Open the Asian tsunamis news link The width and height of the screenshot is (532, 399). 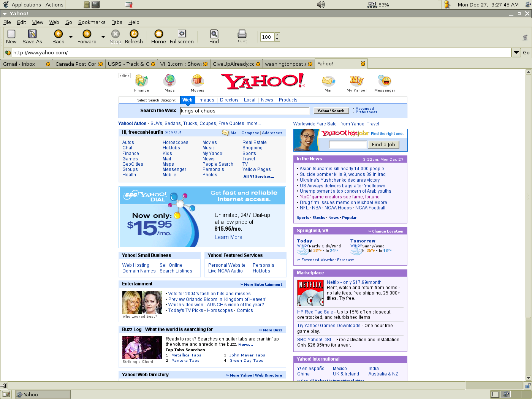click(x=342, y=169)
